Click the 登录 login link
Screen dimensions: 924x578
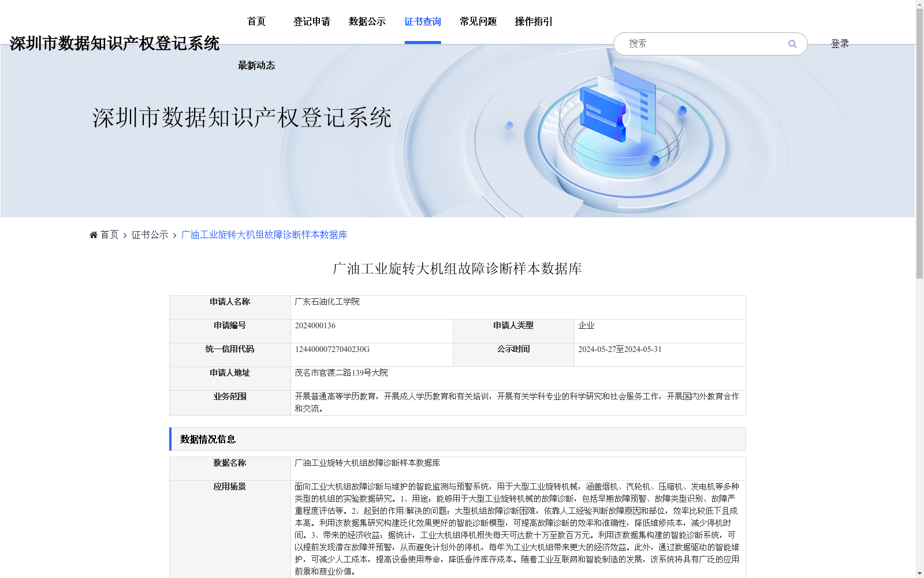click(840, 43)
